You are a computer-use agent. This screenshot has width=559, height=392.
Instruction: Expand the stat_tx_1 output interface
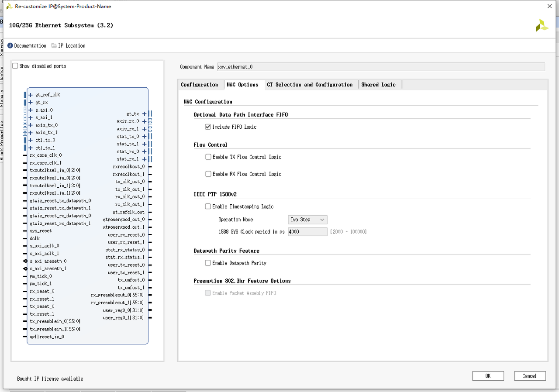(144, 144)
